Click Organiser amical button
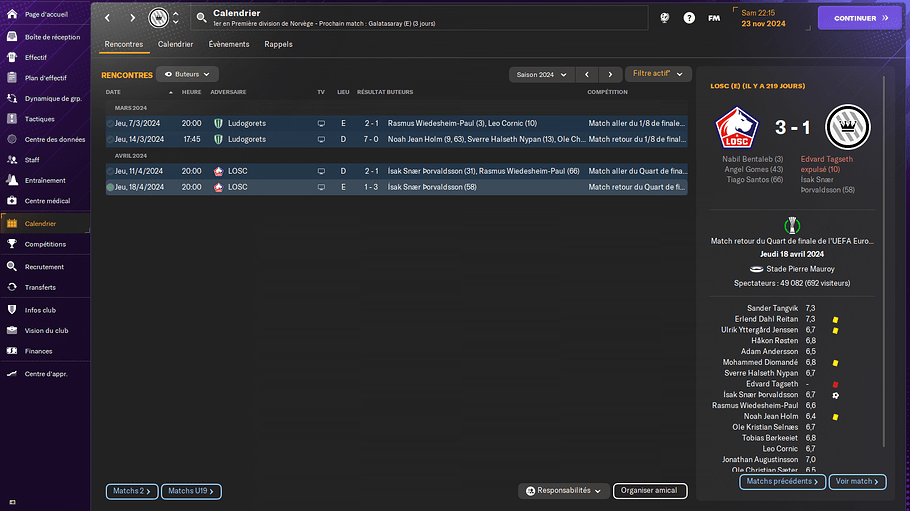The image size is (910, 511). coord(650,491)
